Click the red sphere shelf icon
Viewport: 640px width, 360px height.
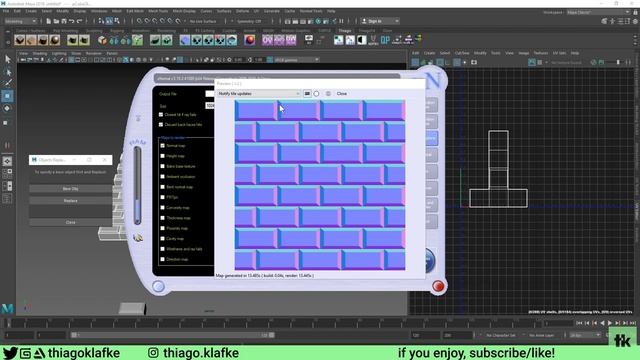[x=249, y=40]
